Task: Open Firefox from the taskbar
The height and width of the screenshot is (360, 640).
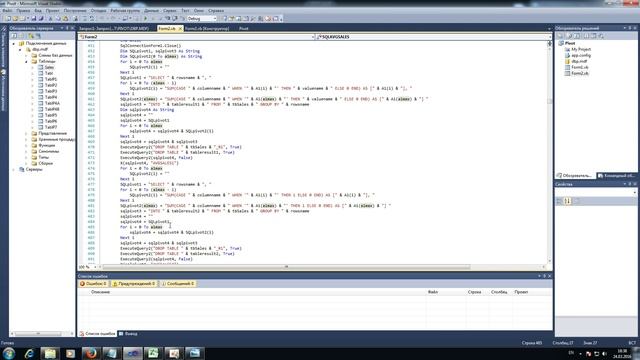Action: point(91,353)
